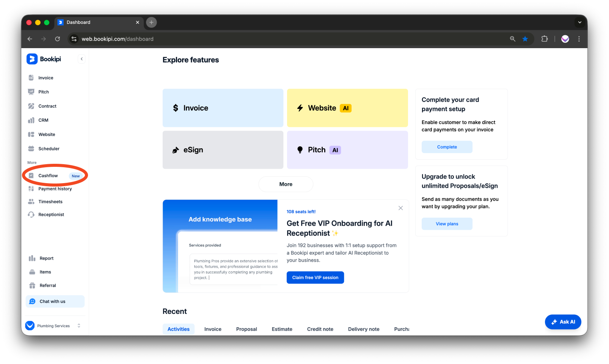Expand Plumbing Services account switcher
609x364 pixels.
tap(53, 326)
